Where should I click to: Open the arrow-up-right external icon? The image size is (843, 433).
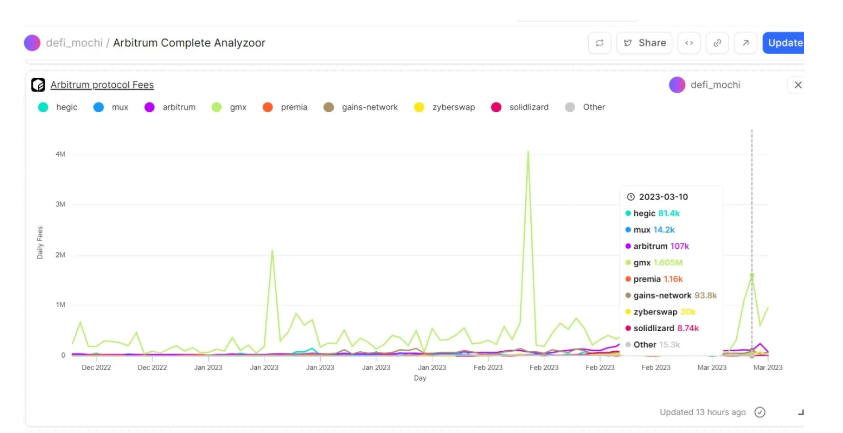click(746, 43)
